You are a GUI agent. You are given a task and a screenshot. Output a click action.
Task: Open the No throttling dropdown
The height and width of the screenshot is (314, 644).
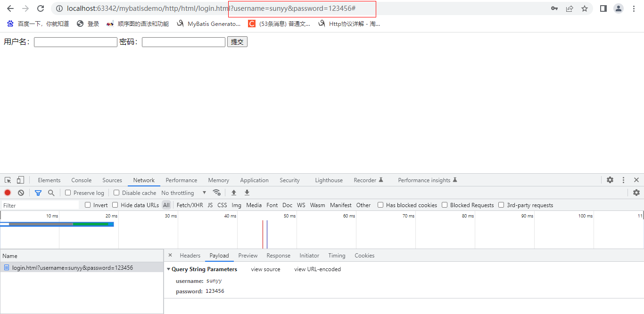click(183, 193)
